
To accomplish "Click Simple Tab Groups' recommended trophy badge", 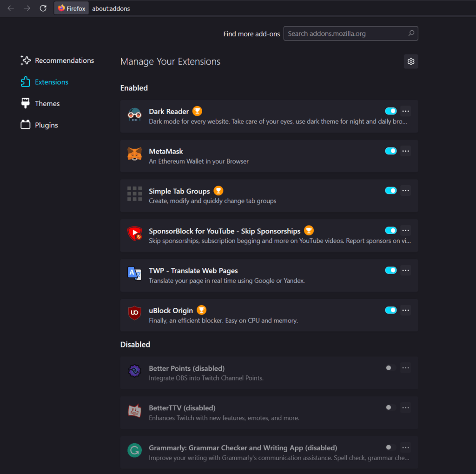I will click(x=218, y=191).
